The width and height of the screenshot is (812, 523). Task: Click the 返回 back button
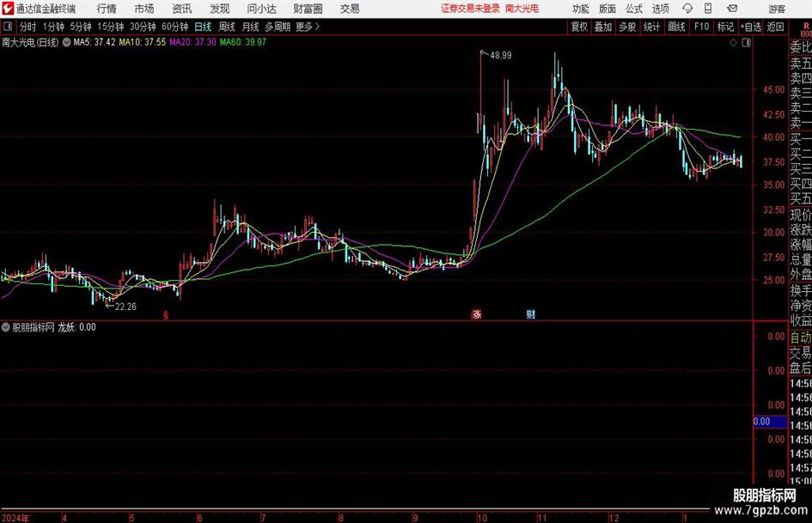(775, 27)
